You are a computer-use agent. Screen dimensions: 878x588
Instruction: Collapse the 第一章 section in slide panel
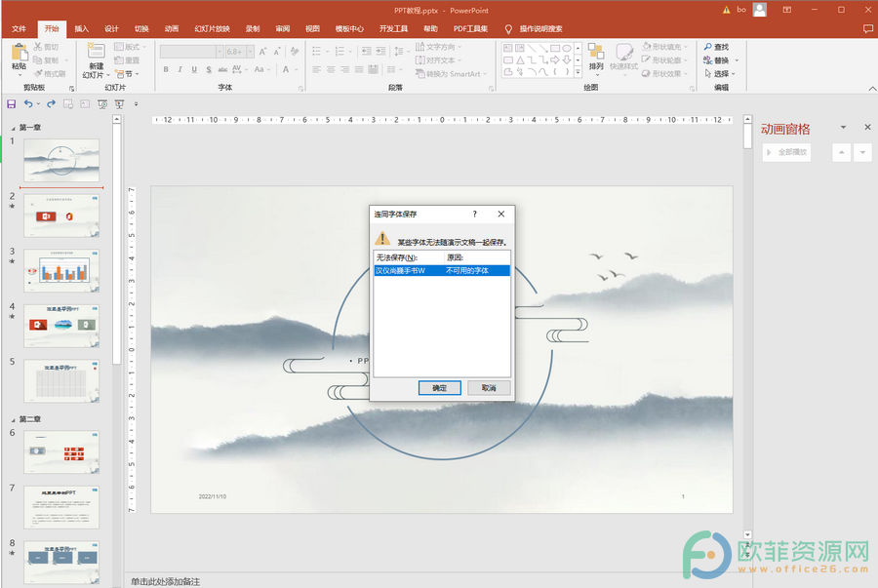click(14, 128)
